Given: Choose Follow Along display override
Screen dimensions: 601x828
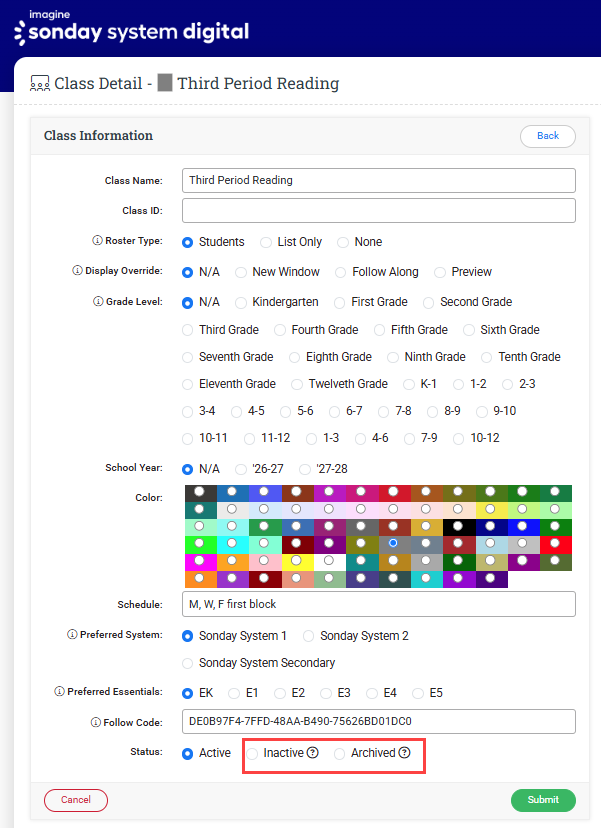Looking at the screenshot, I should click(341, 272).
